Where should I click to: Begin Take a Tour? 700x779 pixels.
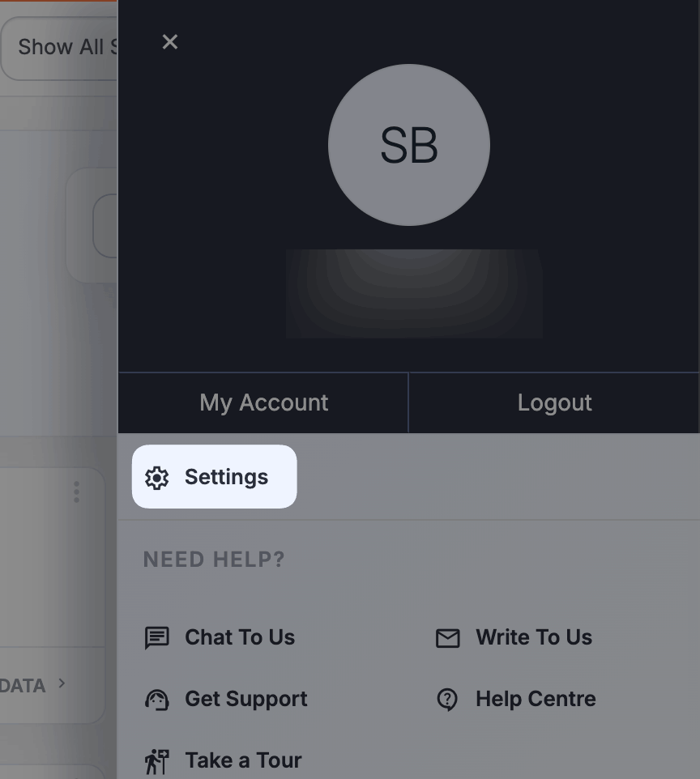tap(243, 760)
